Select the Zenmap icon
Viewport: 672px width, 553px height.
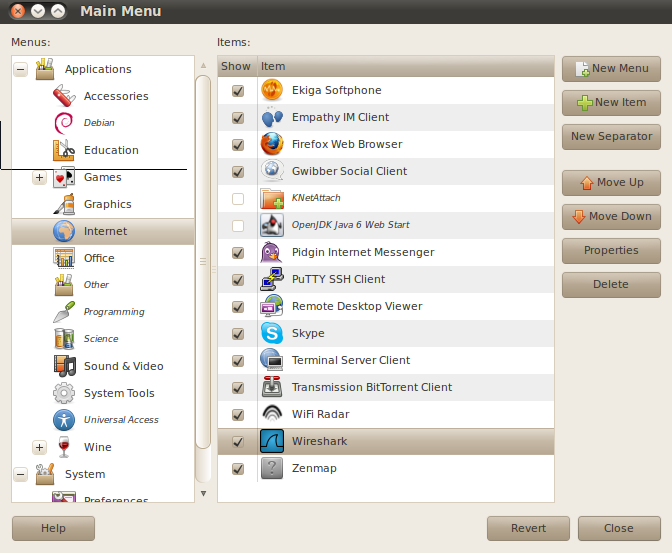272,468
